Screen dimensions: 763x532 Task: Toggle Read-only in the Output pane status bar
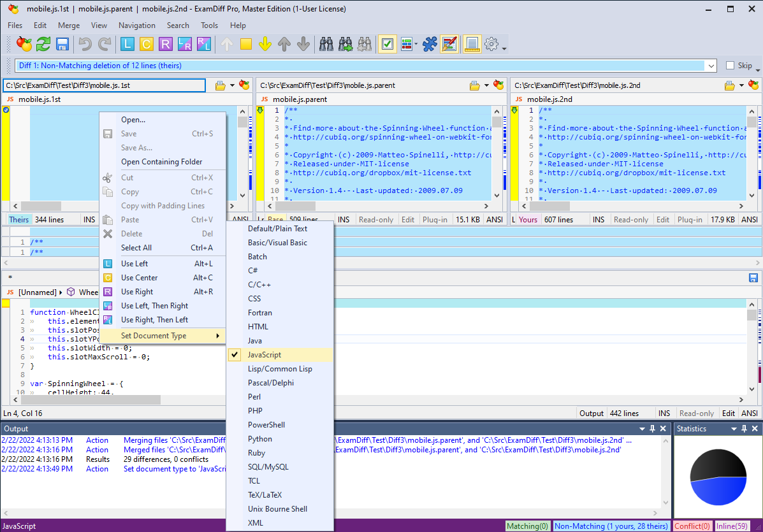(697, 413)
